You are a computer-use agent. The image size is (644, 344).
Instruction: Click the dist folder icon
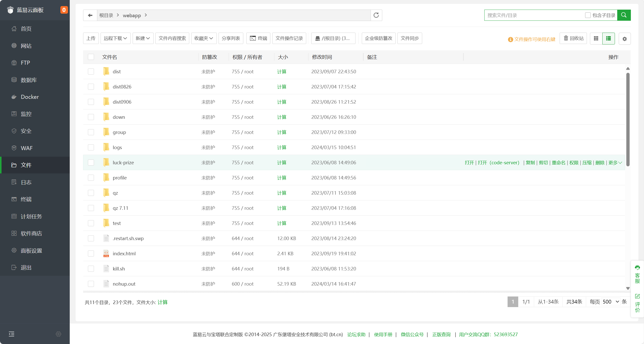coord(106,71)
